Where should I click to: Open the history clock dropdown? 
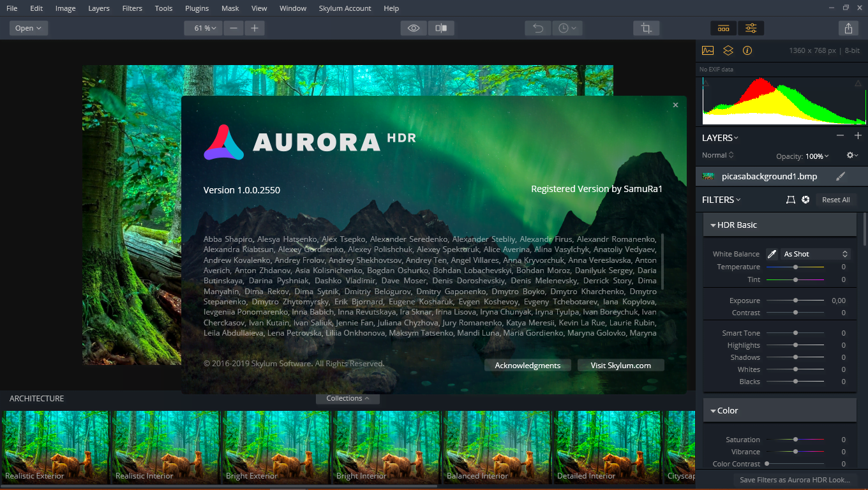567,28
